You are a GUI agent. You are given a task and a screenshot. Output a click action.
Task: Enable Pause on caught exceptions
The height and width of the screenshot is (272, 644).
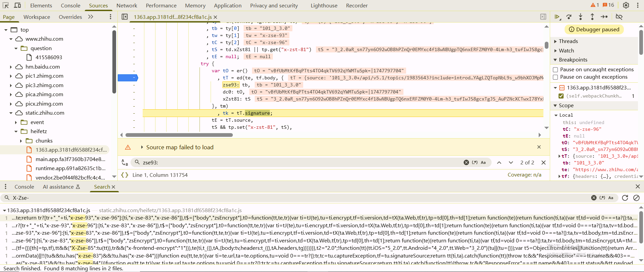point(556,77)
